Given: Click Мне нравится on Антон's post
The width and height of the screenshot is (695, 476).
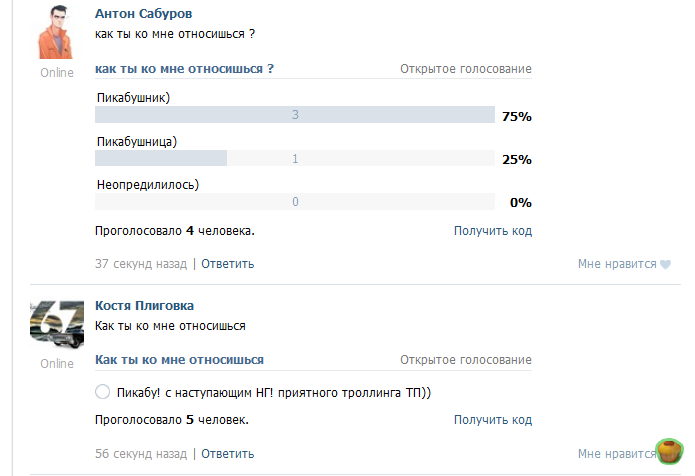Looking at the screenshot, I should coord(616,264).
